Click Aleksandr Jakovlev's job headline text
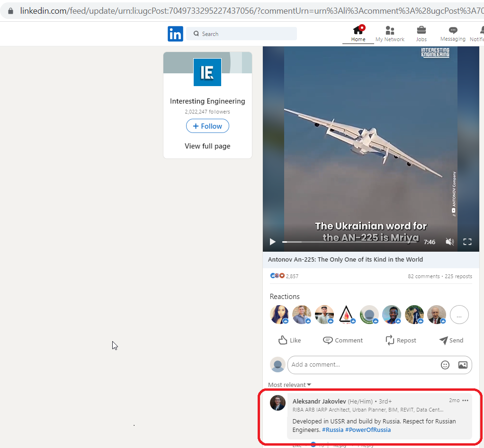Image resolution: width=484 pixels, height=448 pixels. point(368,410)
